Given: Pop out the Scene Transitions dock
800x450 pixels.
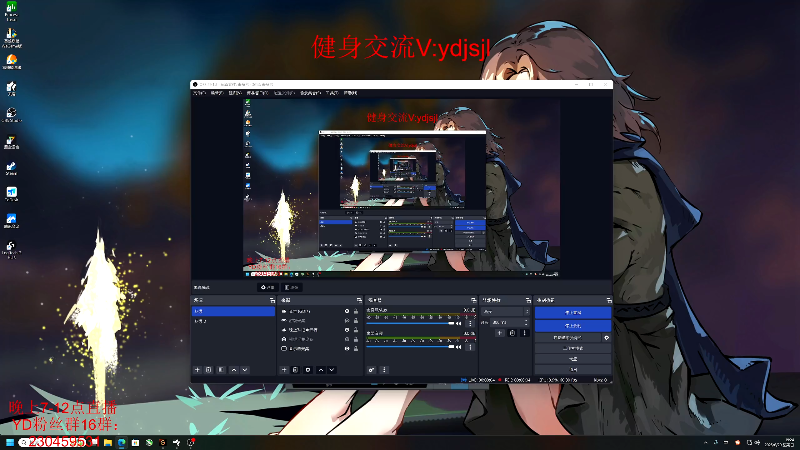Looking at the screenshot, I should click(528, 300).
